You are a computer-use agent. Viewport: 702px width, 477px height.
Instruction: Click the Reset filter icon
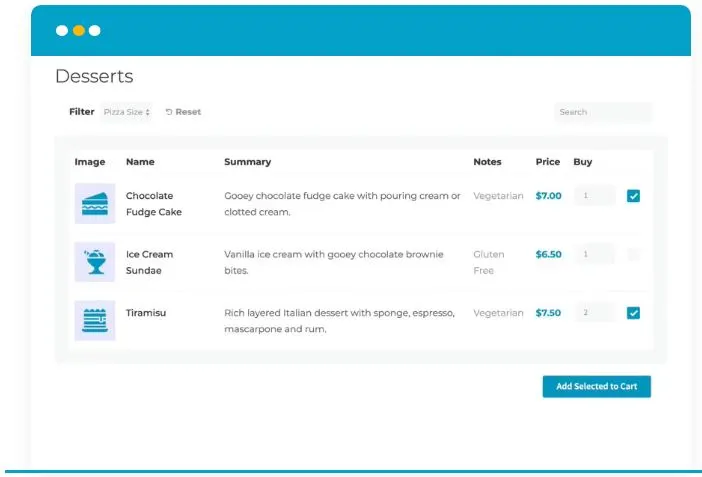[169, 112]
